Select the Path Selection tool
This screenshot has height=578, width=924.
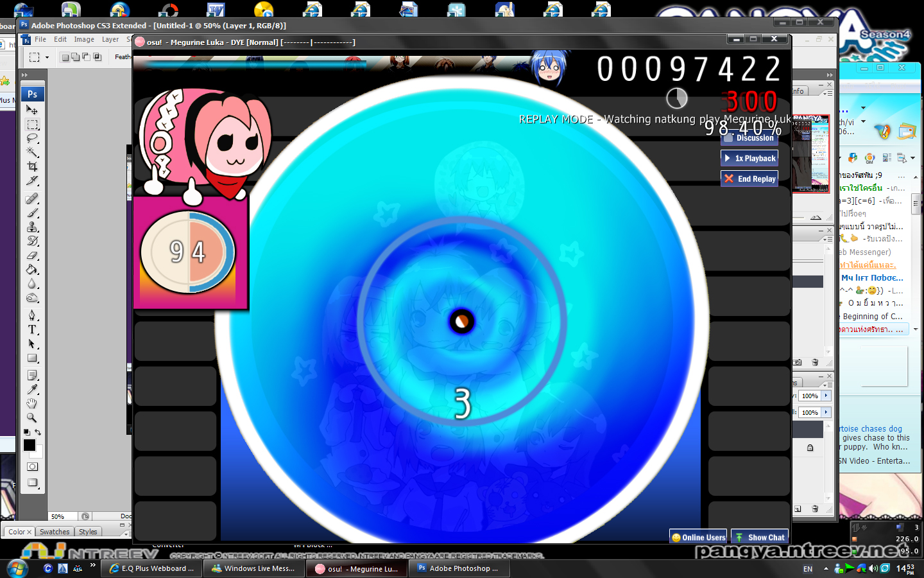click(x=32, y=344)
